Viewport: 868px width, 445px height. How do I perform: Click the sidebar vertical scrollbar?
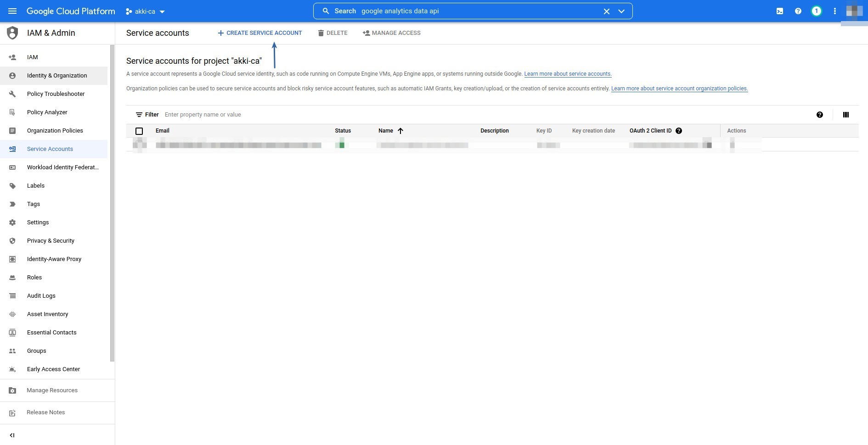click(112, 202)
